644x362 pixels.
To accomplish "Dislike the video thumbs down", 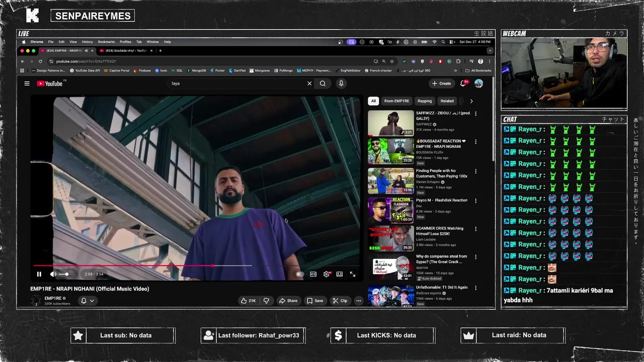I will pyautogui.click(x=266, y=301).
